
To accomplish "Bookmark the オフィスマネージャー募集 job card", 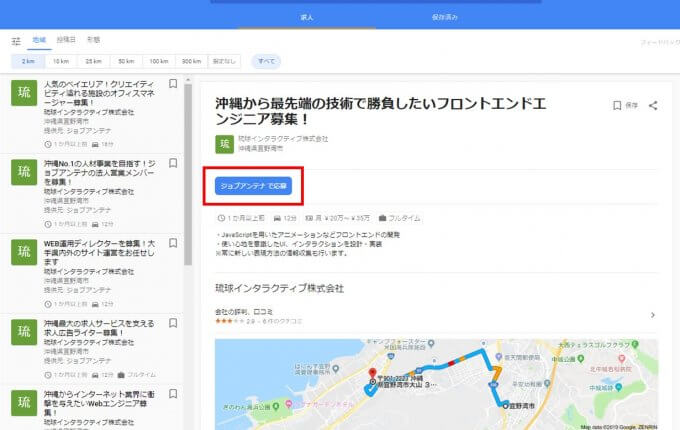I will pyautogui.click(x=173, y=84).
